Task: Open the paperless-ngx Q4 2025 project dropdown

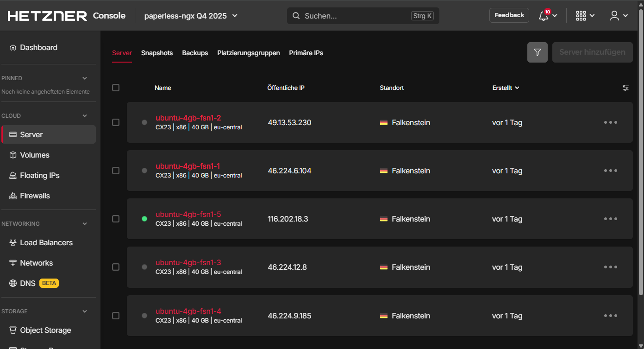Action: click(x=190, y=16)
